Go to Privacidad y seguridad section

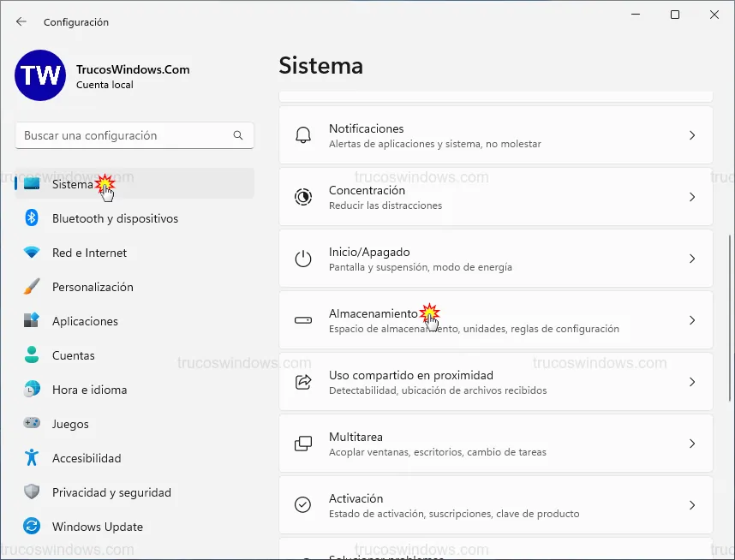111,492
